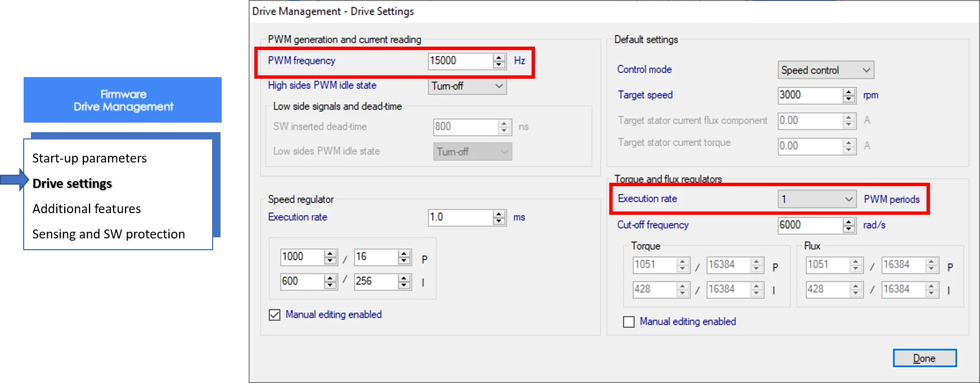Adjust spinner of speed P divisor 16

point(404,257)
